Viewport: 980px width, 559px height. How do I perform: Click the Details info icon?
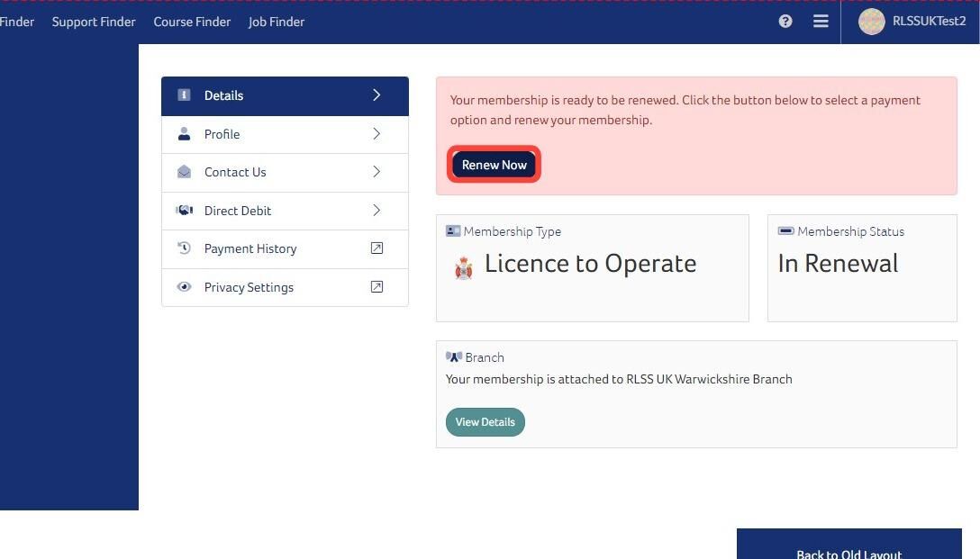[184, 95]
